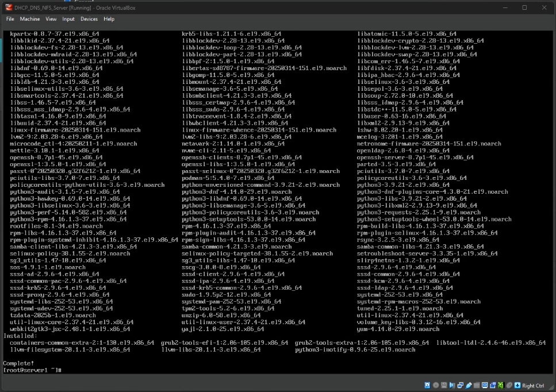The width and height of the screenshot is (556, 392).
Task: Open the USB devices indicator
Action: click(x=469, y=385)
